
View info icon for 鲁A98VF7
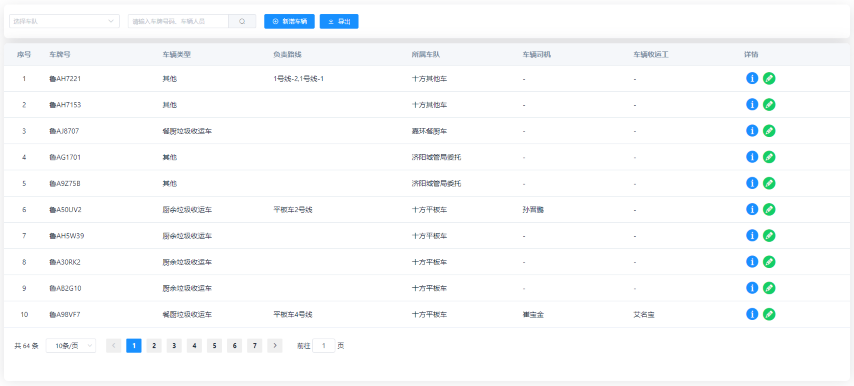(752, 314)
